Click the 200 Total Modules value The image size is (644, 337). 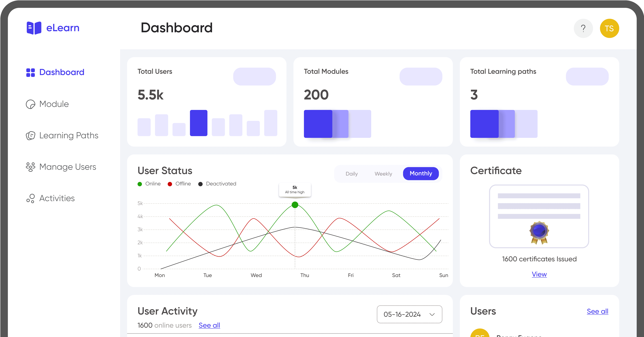[x=316, y=95]
